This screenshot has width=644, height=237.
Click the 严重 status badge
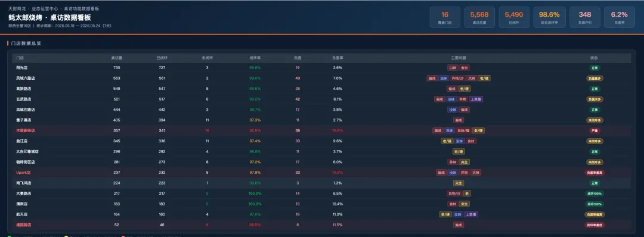click(595, 131)
